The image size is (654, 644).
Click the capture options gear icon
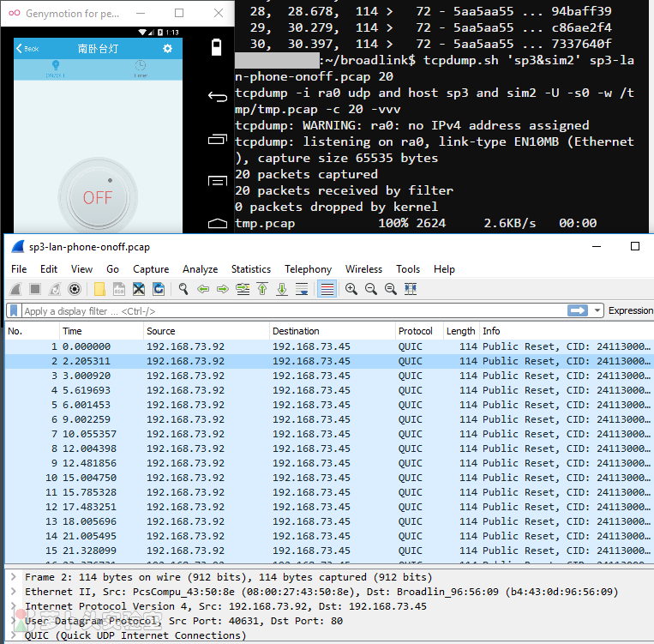tap(75, 289)
